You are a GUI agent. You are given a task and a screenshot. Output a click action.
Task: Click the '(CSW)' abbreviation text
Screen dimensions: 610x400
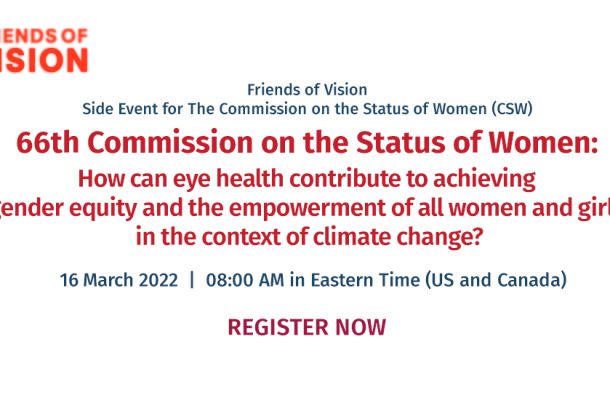pyautogui.click(x=512, y=109)
